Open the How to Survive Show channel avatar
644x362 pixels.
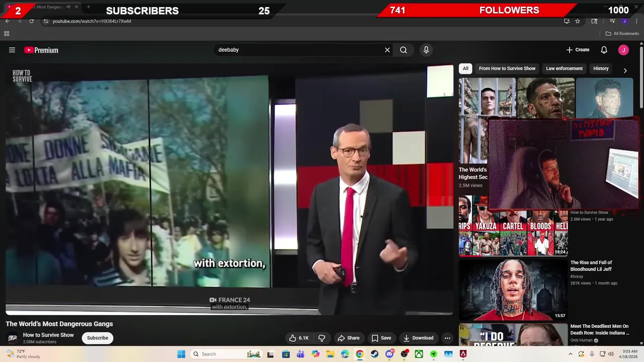pos(13,338)
